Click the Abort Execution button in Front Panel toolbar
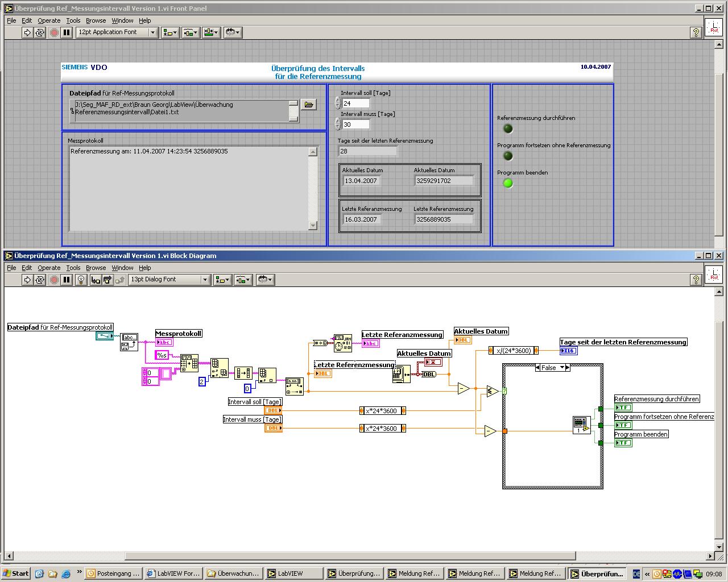The width and height of the screenshot is (728, 582). click(54, 32)
